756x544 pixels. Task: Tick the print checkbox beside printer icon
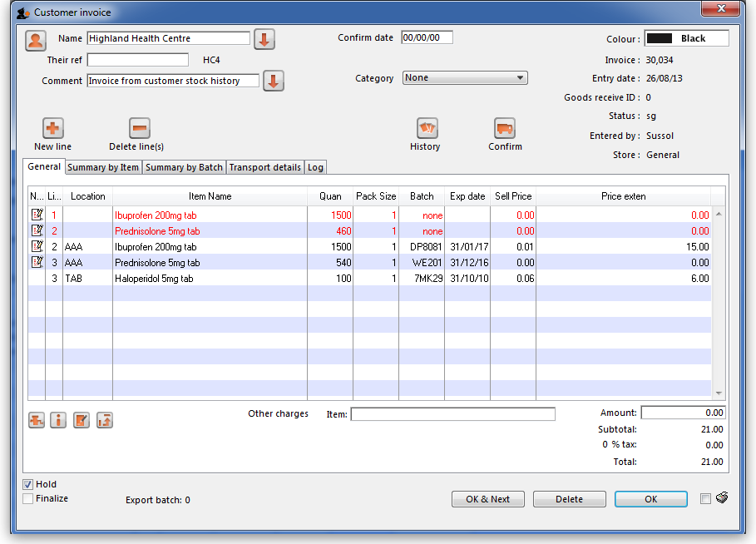tap(705, 499)
